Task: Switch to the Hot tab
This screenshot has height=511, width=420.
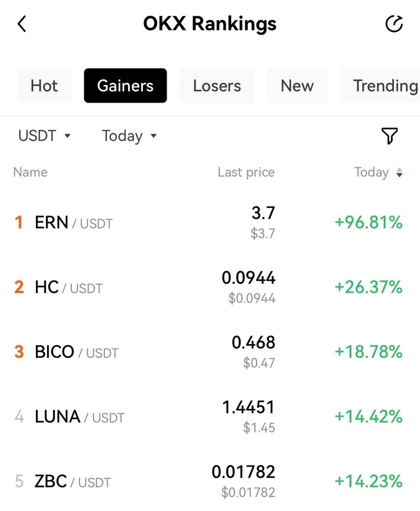Action: pyautogui.click(x=44, y=86)
